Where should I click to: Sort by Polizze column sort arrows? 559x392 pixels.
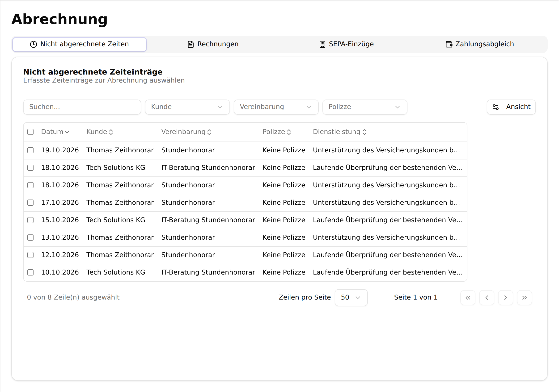point(289,132)
